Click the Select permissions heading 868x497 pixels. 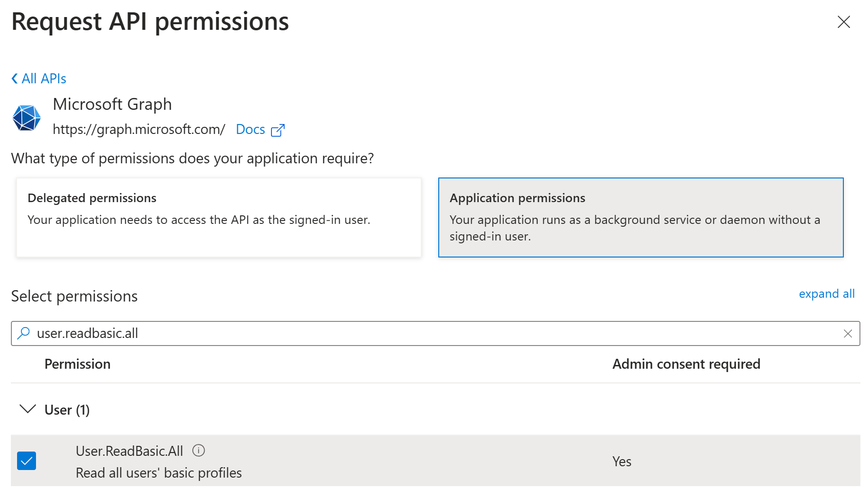pos(74,296)
